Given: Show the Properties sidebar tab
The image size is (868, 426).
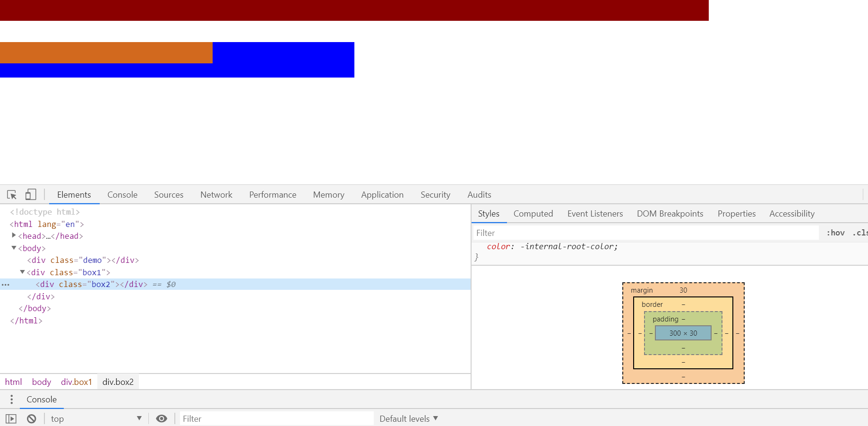Looking at the screenshot, I should click(737, 214).
